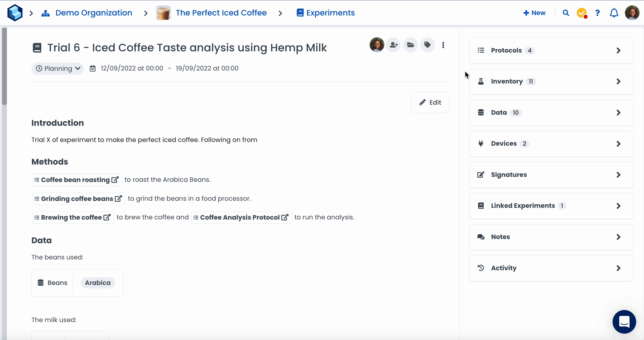Open the notifications bell
This screenshot has width=644, height=340.
coord(614,13)
